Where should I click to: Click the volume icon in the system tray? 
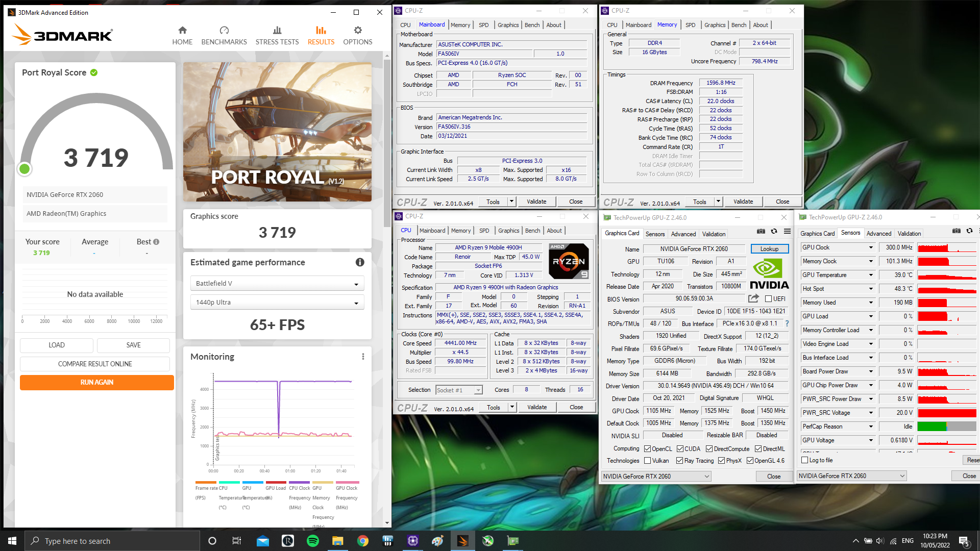pyautogui.click(x=879, y=541)
